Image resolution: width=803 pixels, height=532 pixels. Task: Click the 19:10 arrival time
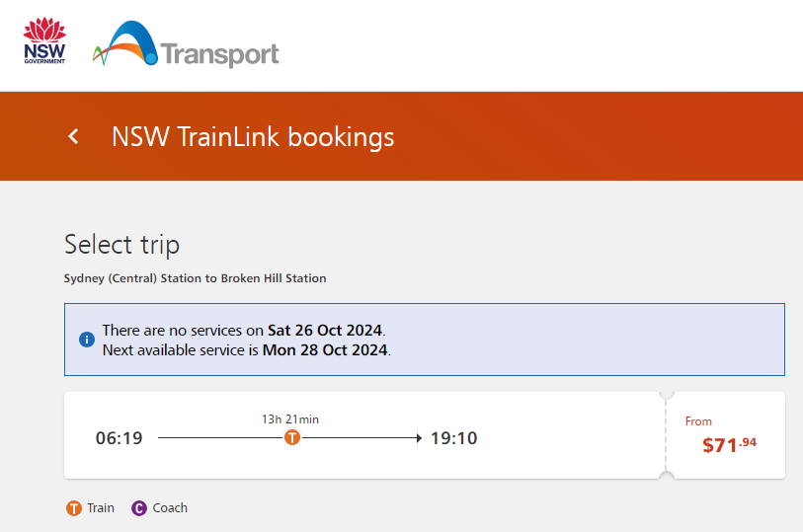[453, 438]
